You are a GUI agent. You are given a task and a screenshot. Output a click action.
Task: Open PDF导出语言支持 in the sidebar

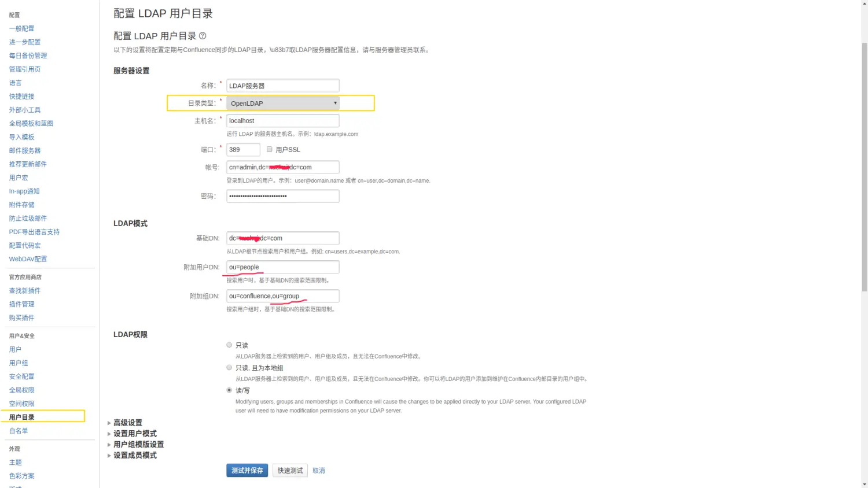click(x=34, y=232)
